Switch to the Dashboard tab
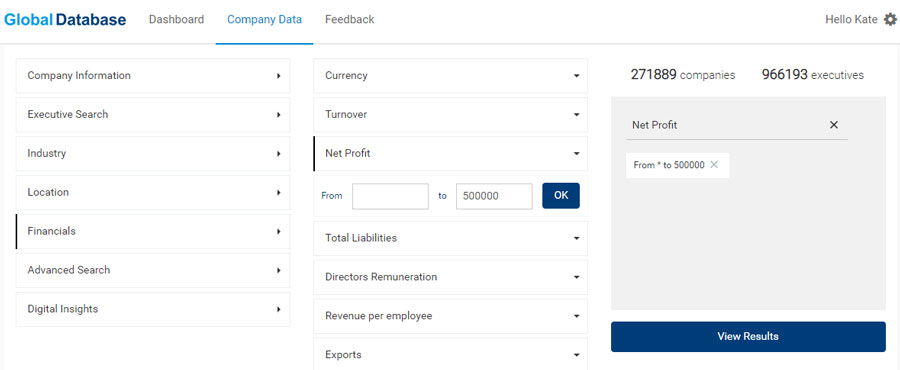900x370 pixels. point(176,20)
